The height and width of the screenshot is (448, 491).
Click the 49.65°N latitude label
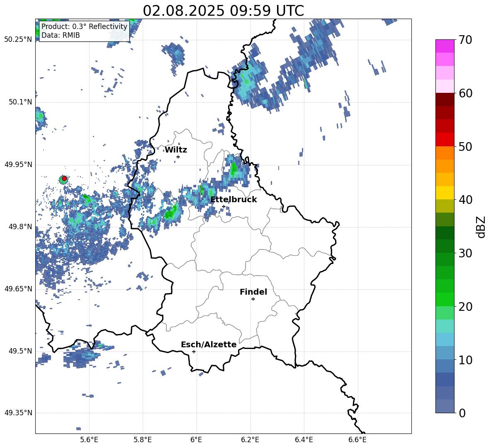coord(19,288)
